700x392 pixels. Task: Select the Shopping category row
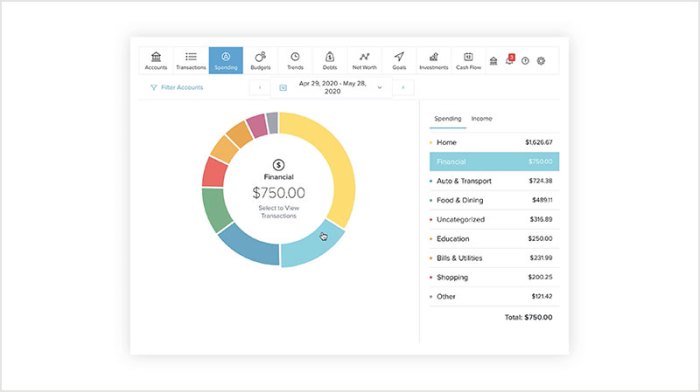pos(494,277)
